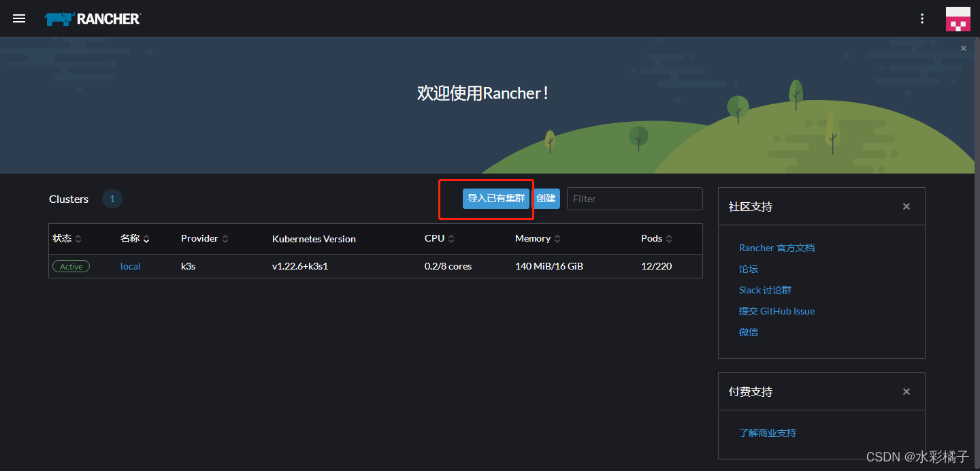
Task: Click the 付费支持 panel title
Action: 751,391
